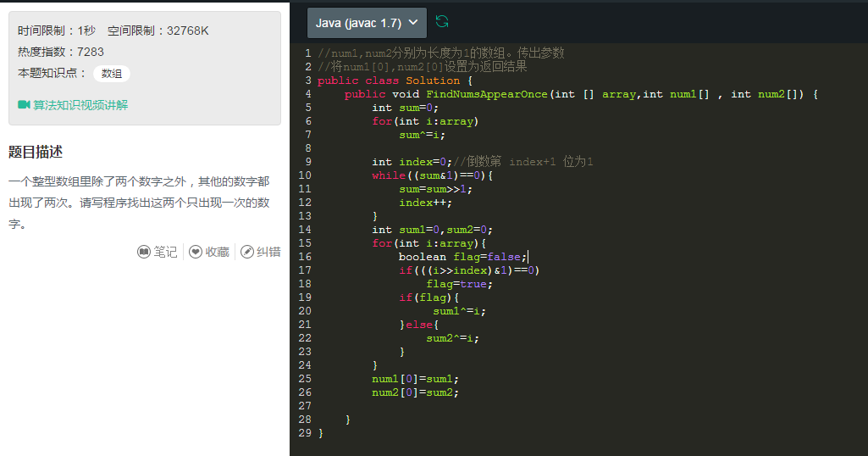Click 'sum2^=i;' code line

click(453, 338)
